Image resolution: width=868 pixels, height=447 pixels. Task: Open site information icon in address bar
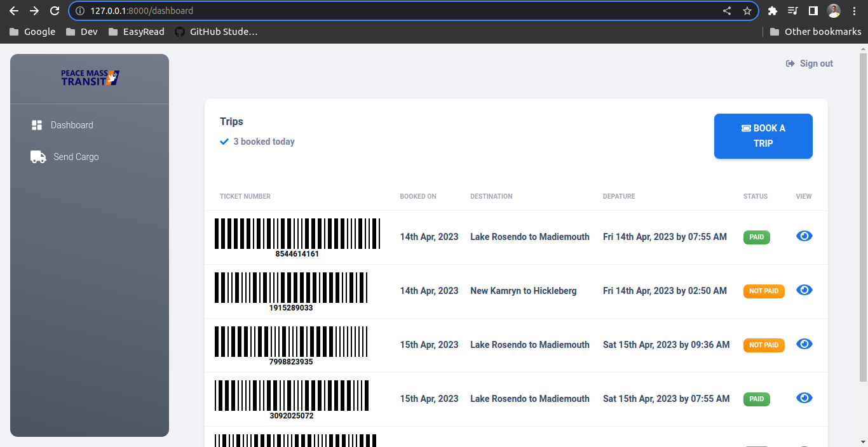coord(80,11)
